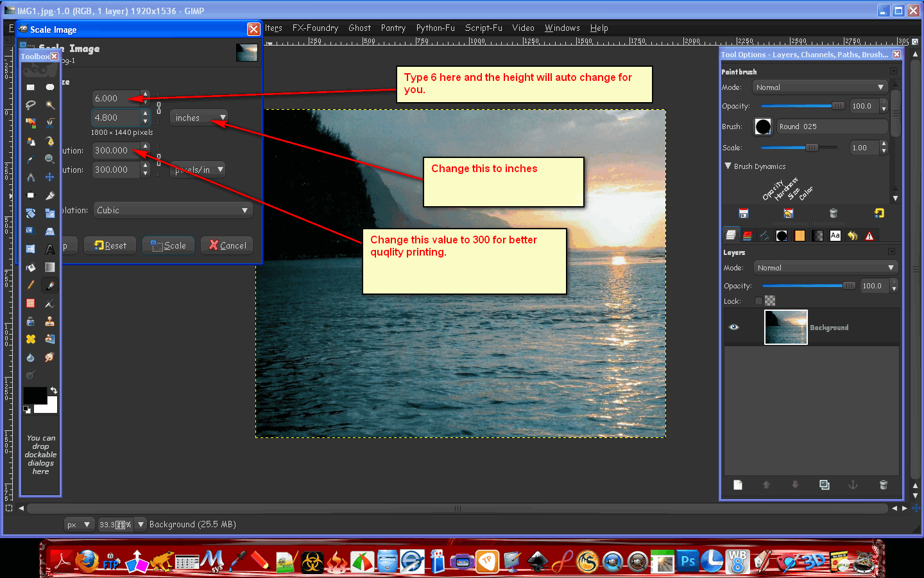Toggle the X/Y resolution chain link
This screenshot has height=578, width=924.
point(159,159)
